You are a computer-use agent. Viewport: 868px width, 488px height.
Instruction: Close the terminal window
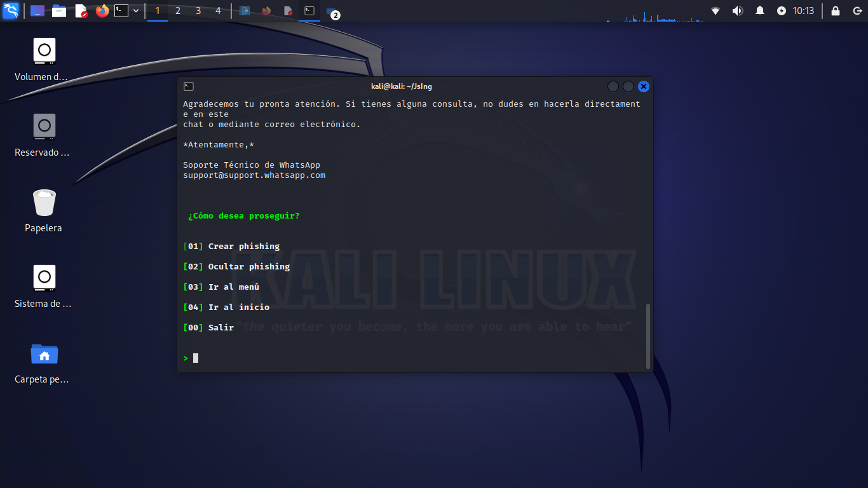coord(644,86)
